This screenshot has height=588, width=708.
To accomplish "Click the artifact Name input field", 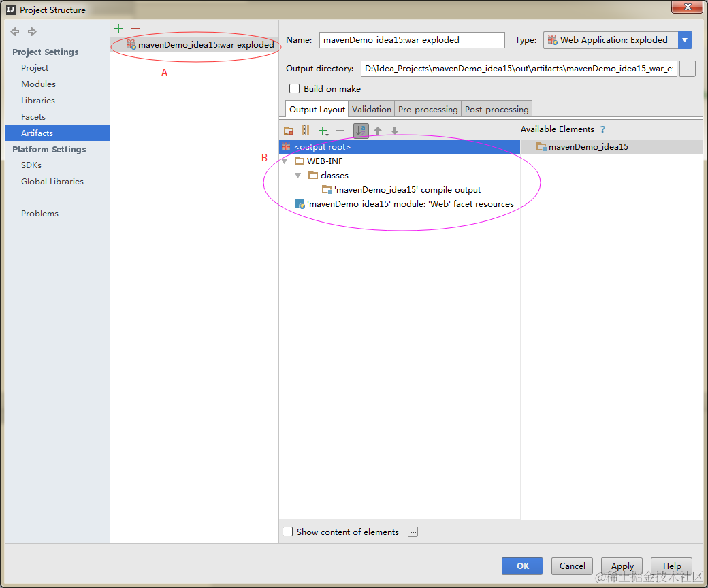I will (412, 40).
